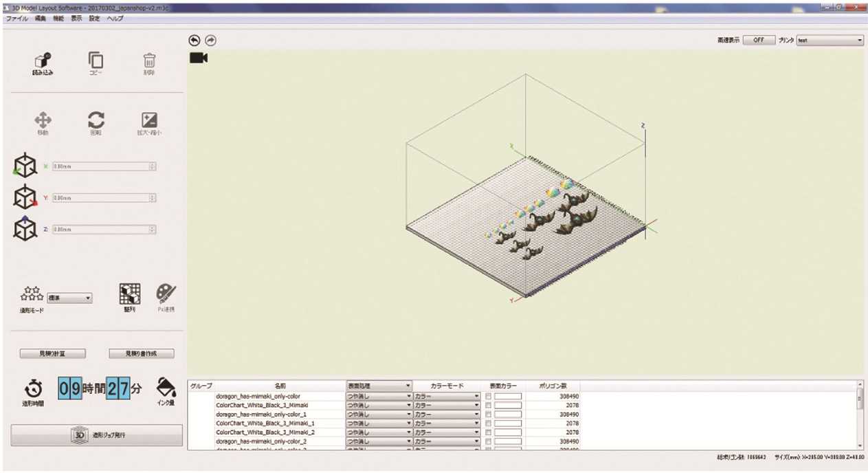Click color swatch in first row 表面カラー
Image resolution: width=868 pixels, height=473 pixels.
507,397
